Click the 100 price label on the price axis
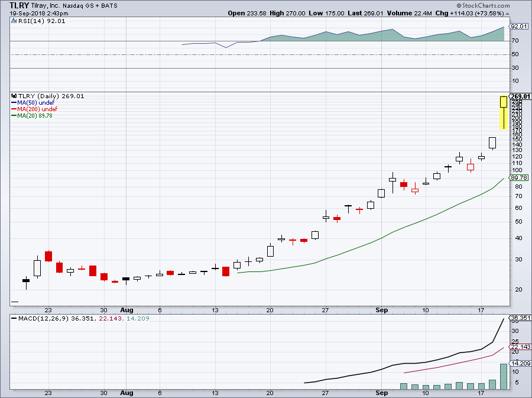Image resolution: width=532 pixels, height=398 pixels. click(x=517, y=170)
